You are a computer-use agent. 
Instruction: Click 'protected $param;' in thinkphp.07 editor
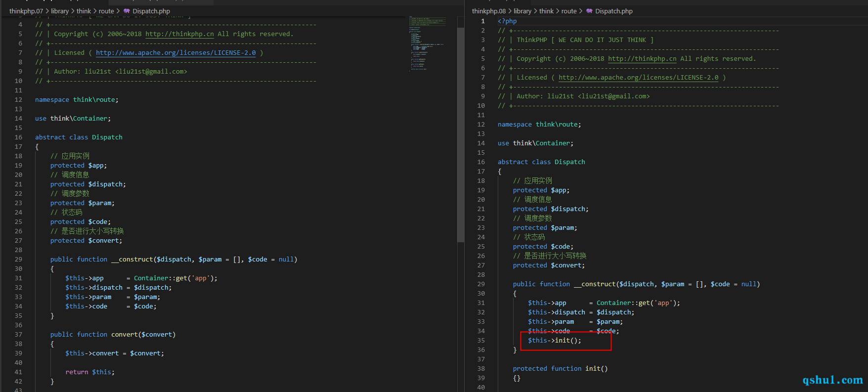coord(83,203)
